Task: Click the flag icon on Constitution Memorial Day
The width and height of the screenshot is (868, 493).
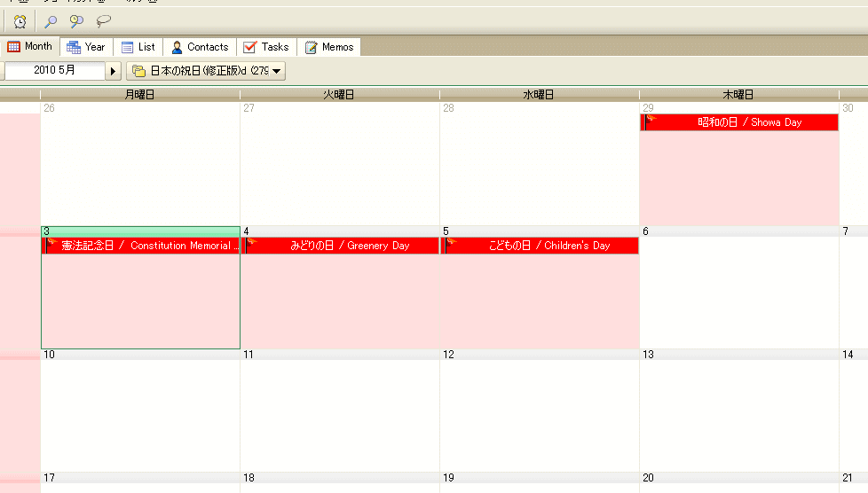Action: (x=51, y=244)
